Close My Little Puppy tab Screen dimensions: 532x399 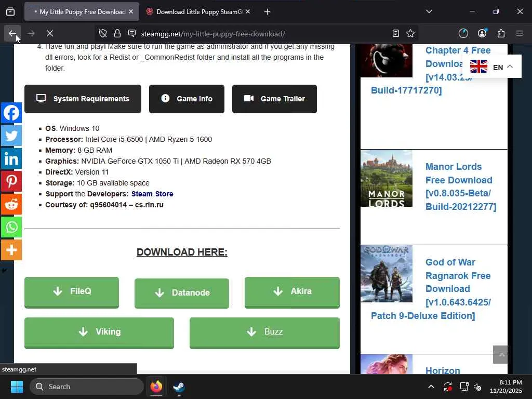pos(131,11)
